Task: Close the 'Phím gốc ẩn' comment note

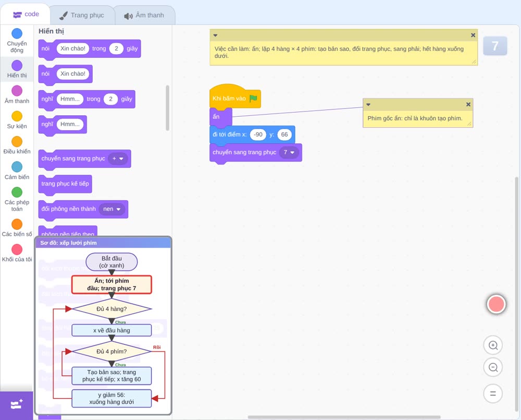Action: pyautogui.click(x=468, y=104)
